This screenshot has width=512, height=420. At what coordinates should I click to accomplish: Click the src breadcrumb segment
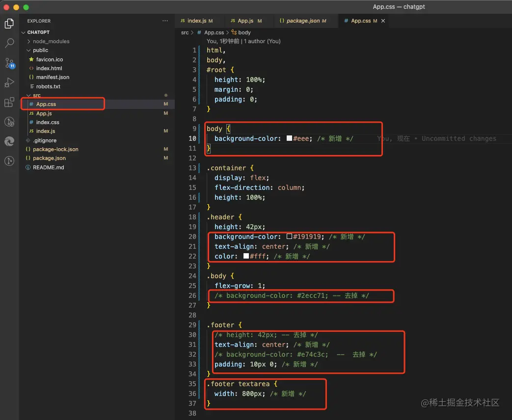[x=185, y=32]
